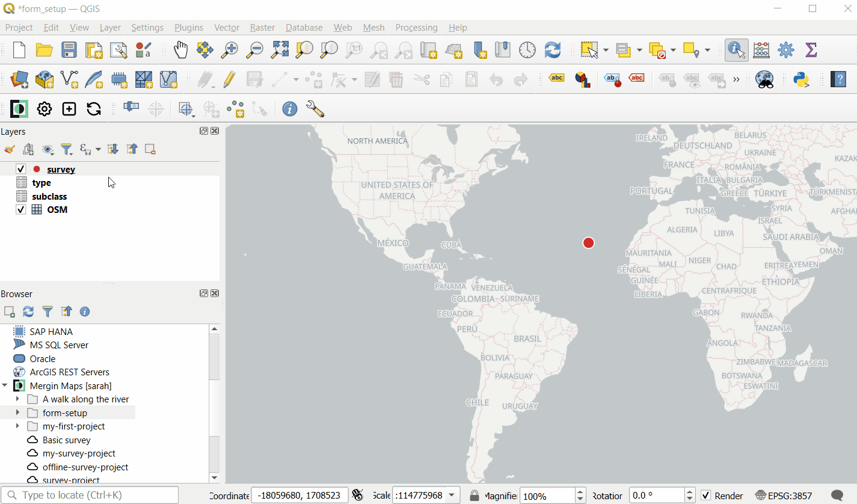Image resolution: width=857 pixels, height=504 pixels.
Task: Open filter legend dropdown in Layers panel
Action: point(67,149)
